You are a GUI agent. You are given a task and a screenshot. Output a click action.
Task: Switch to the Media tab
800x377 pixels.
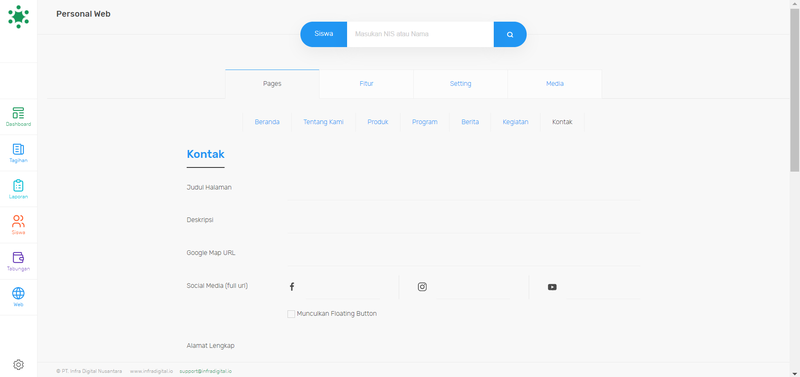click(x=555, y=84)
